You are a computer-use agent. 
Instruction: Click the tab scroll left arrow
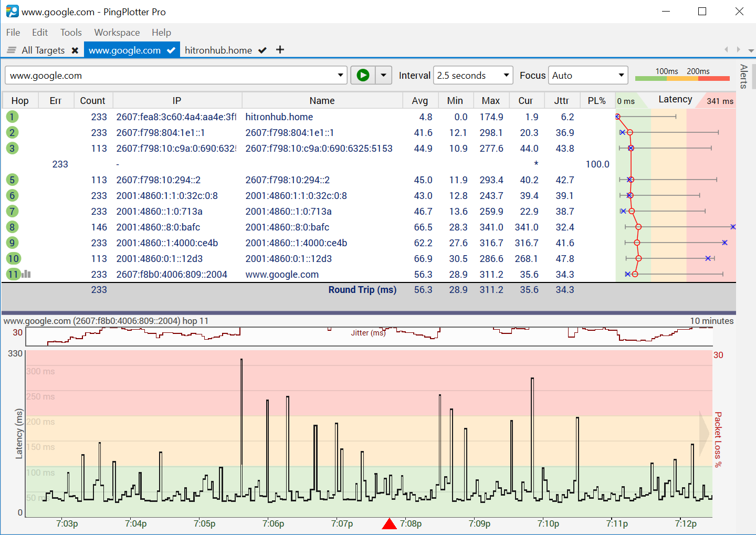coord(726,49)
